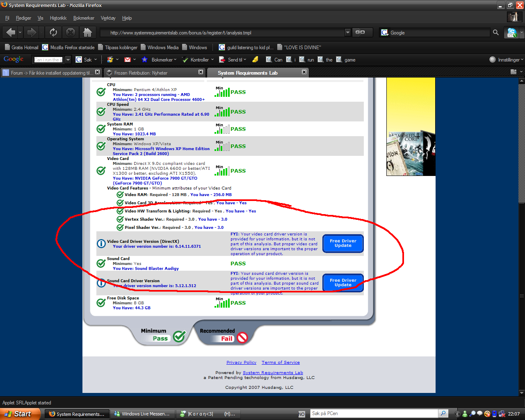
Task: Click the yellow highlighter icon in Google toolbar
Action: coord(255,59)
